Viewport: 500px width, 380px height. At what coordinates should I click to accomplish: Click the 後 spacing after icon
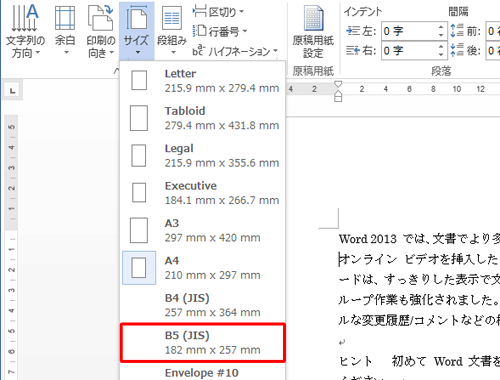457,50
